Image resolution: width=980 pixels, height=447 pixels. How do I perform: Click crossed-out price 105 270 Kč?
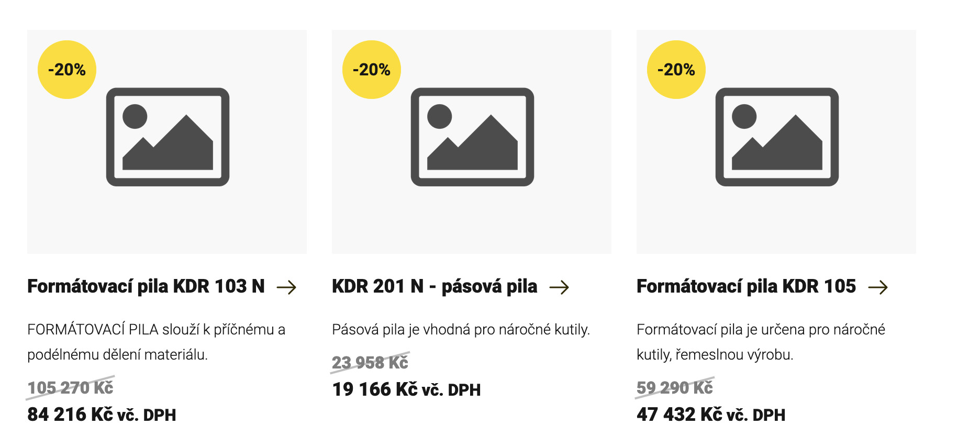(x=70, y=388)
